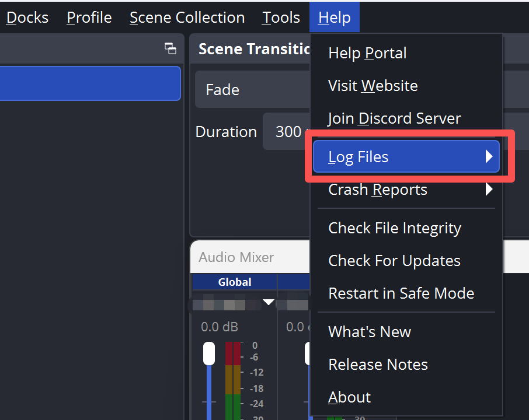This screenshot has height=420, width=529.
Task: Open the Scene Collection menu
Action: [x=187, y=17]
